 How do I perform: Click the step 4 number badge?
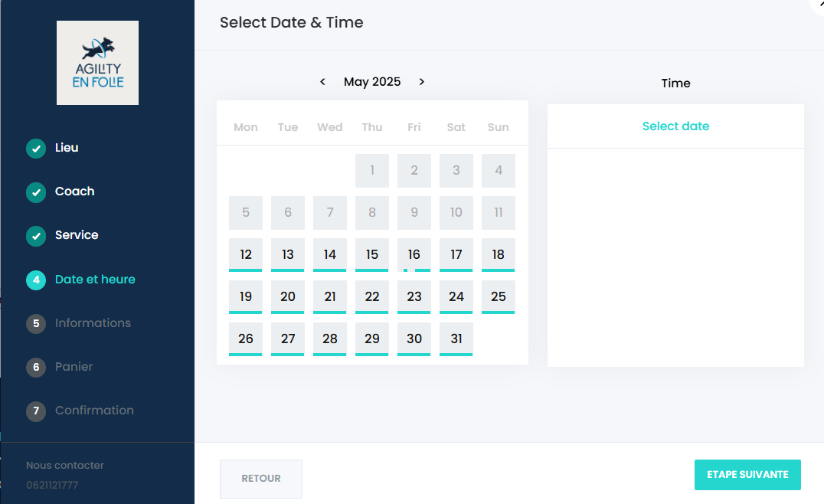click(36, 280)
